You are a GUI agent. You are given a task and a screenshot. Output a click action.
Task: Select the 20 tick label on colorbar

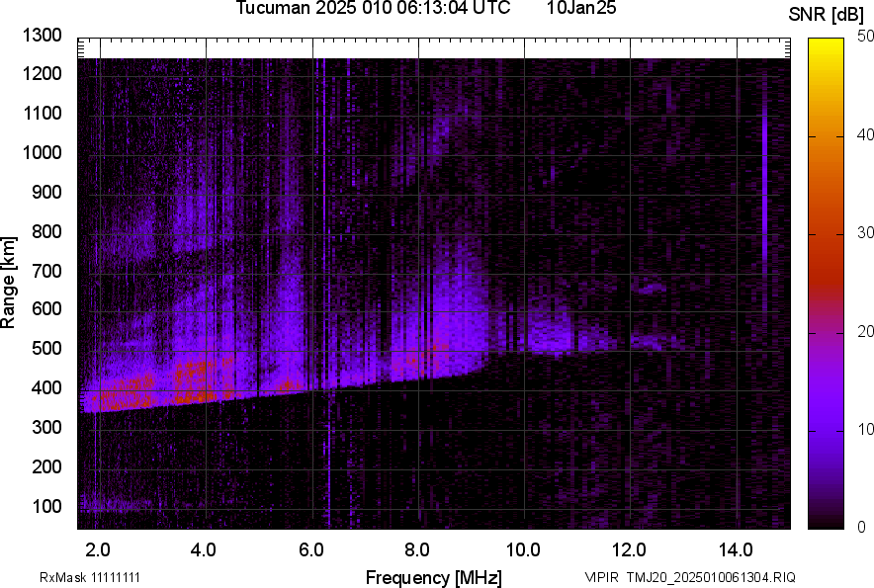[866, 331]
